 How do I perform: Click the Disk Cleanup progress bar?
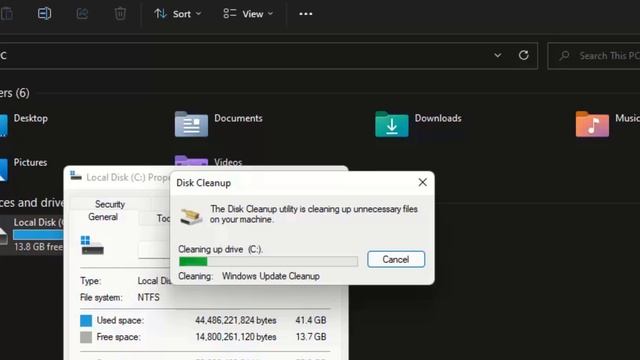click(x=268, y=261)
